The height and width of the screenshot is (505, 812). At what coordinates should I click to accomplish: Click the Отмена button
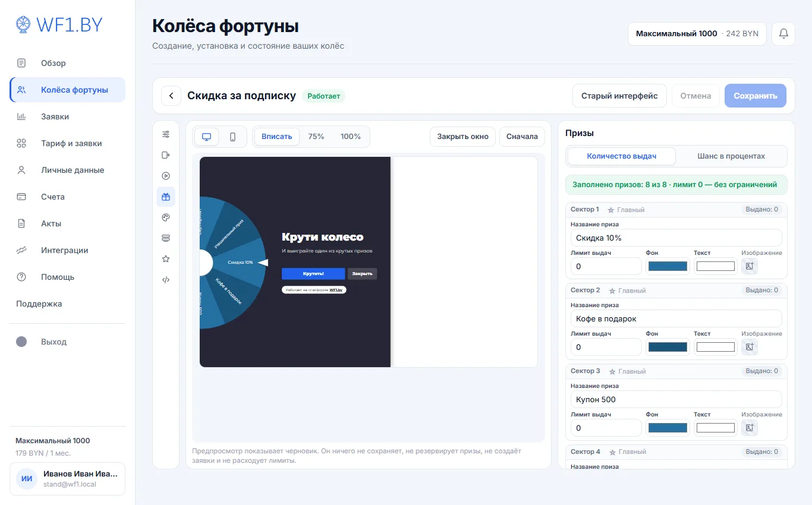pos(695,96)
